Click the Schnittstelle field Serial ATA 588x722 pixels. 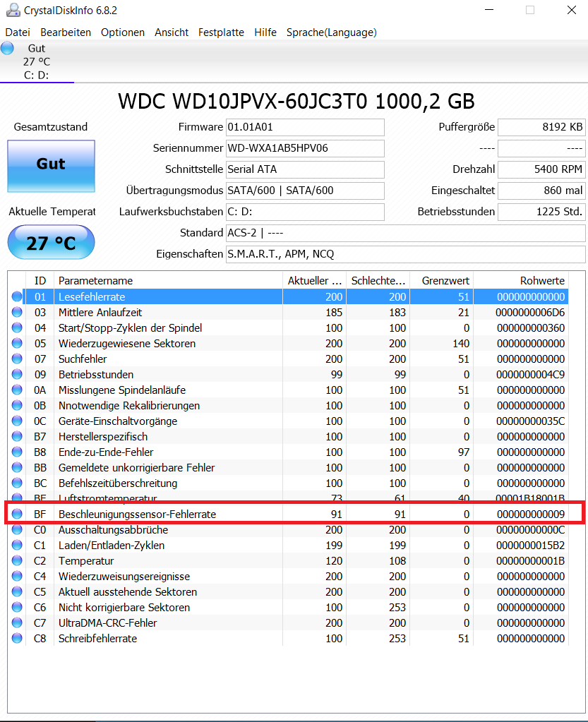coord(305,169)
